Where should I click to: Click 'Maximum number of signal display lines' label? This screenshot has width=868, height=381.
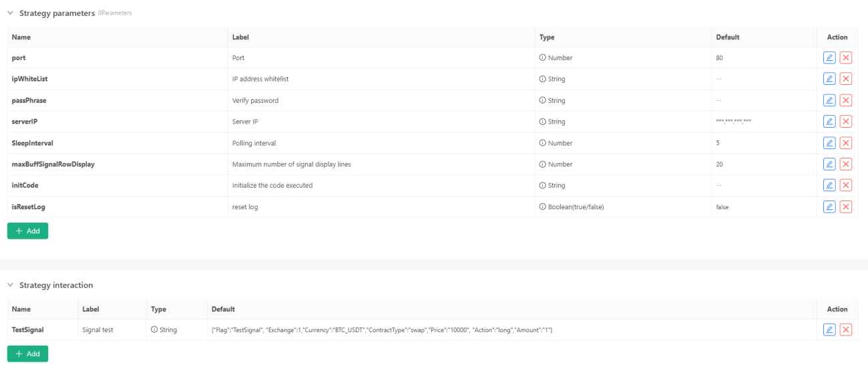coord(291,164)
